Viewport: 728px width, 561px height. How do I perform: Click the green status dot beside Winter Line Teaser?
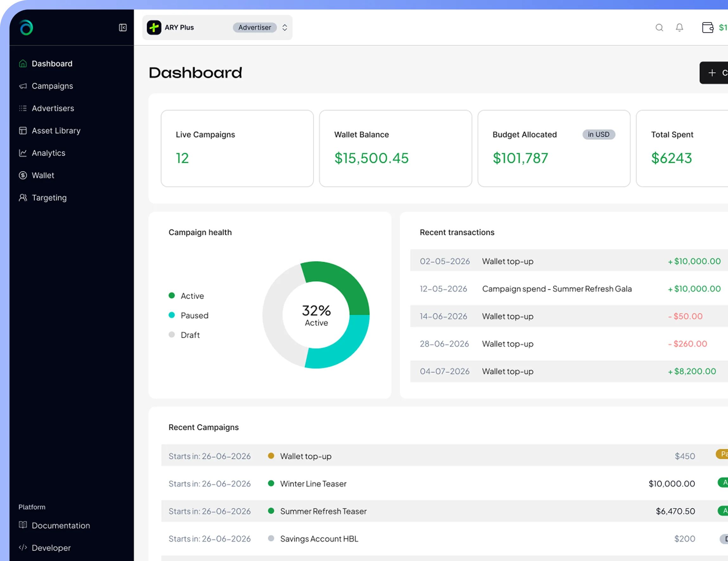271,483
